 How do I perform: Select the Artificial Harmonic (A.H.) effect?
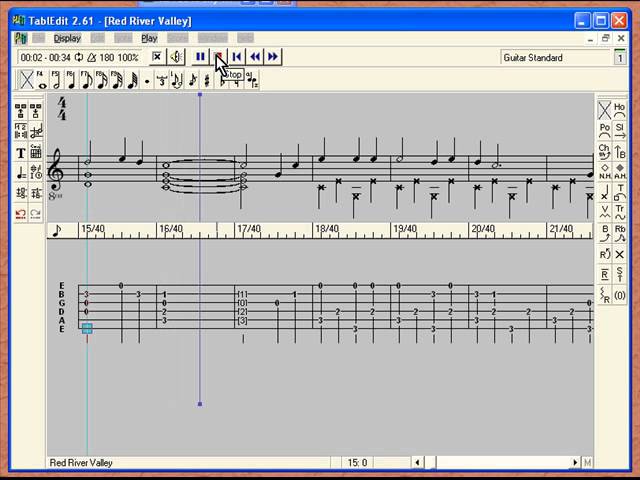(x=619, y=172)
